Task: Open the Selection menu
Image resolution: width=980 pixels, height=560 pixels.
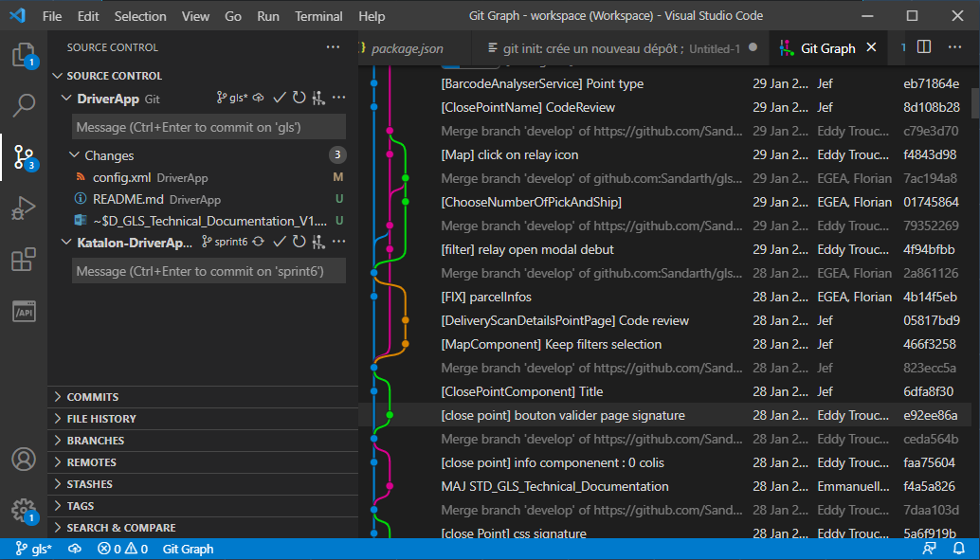Action: click(140, 16)
